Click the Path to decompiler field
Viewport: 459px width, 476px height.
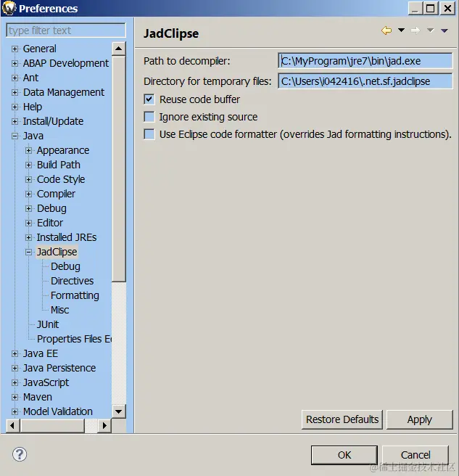tap(365, 61)
